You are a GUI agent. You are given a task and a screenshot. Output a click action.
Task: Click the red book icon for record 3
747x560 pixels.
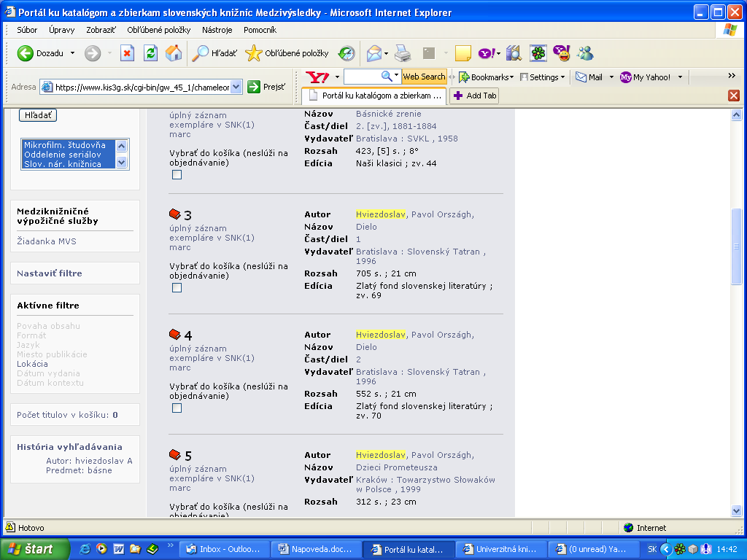[174, 214]
